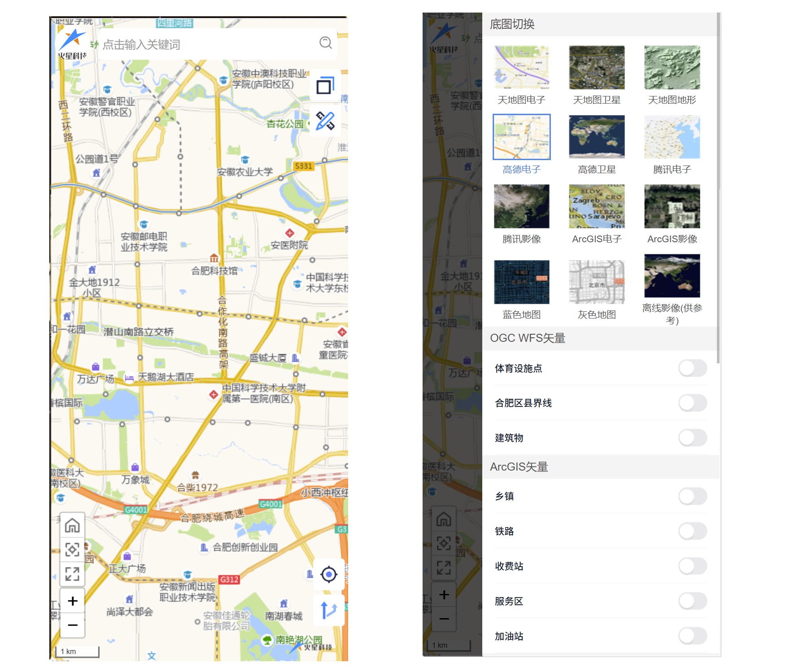Select the 离线影像 basemap thumbnail

click(672, 276)
